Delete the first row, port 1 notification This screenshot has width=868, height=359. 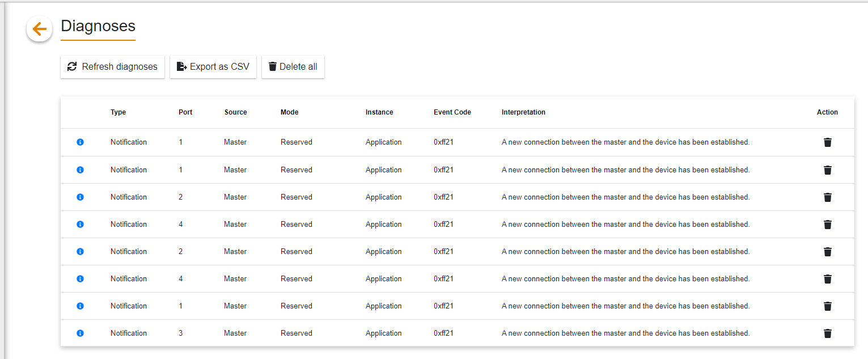tap(827, 142)
